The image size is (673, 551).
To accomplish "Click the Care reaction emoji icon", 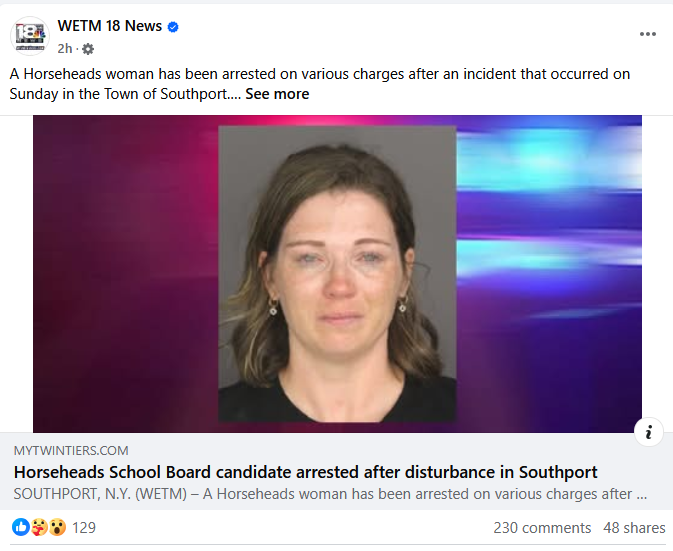I will point(39,527).
